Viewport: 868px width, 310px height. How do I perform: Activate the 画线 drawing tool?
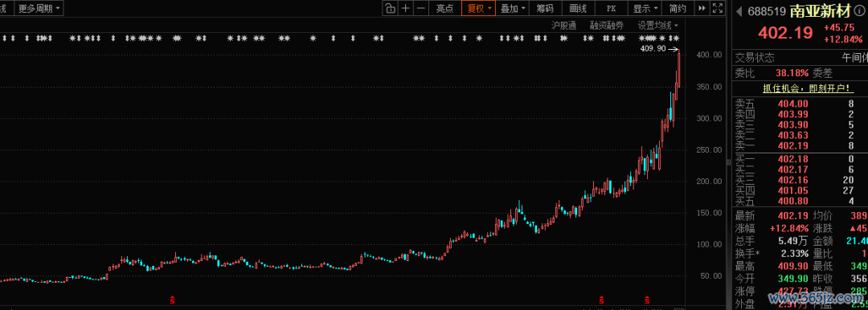point(578,8)
